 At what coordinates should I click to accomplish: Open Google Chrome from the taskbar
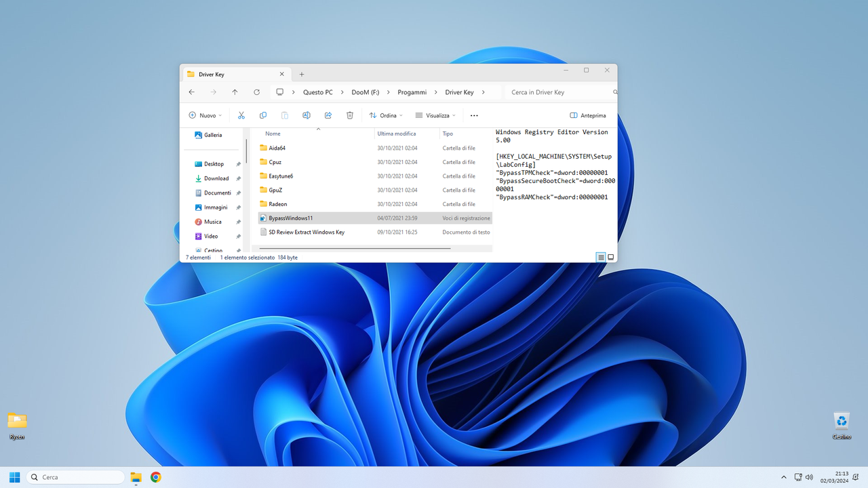[x=155, y=476]
